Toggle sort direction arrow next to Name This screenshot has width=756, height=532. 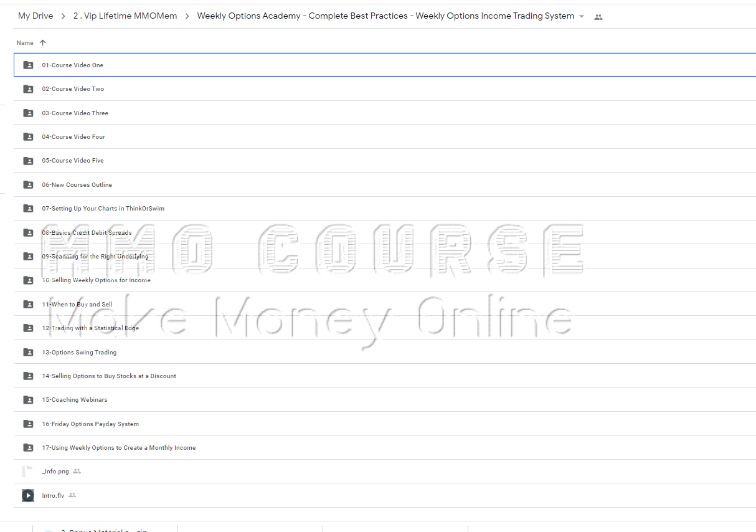(x=42, y=43)
